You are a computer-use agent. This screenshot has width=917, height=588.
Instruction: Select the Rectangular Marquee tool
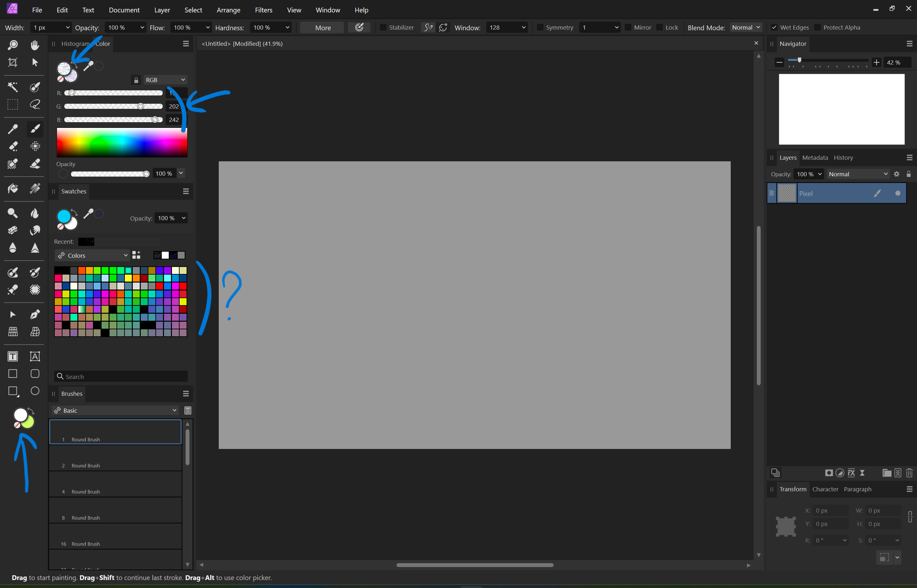pos(13,104)
